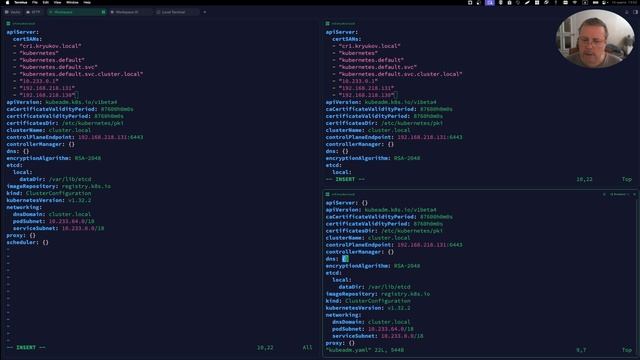The width and height of the screenshot is (640, 360).
Task: Click the proxy line in the bottom-right pane
Action: [x=340, y=343]
